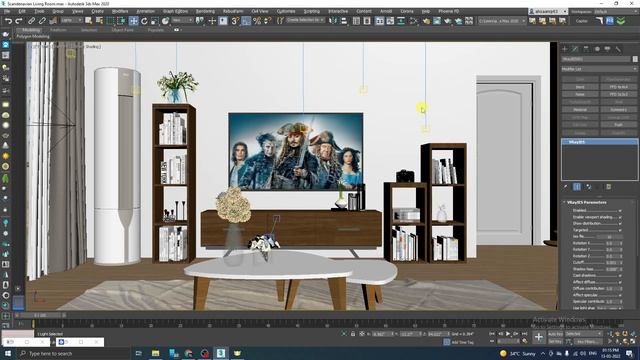
Task: Toggle the Percent Snap button
Action: (x=257, y=20)
